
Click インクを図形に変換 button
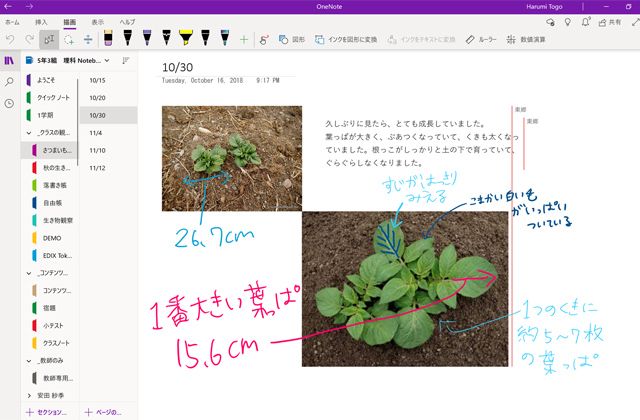[346, 40]
